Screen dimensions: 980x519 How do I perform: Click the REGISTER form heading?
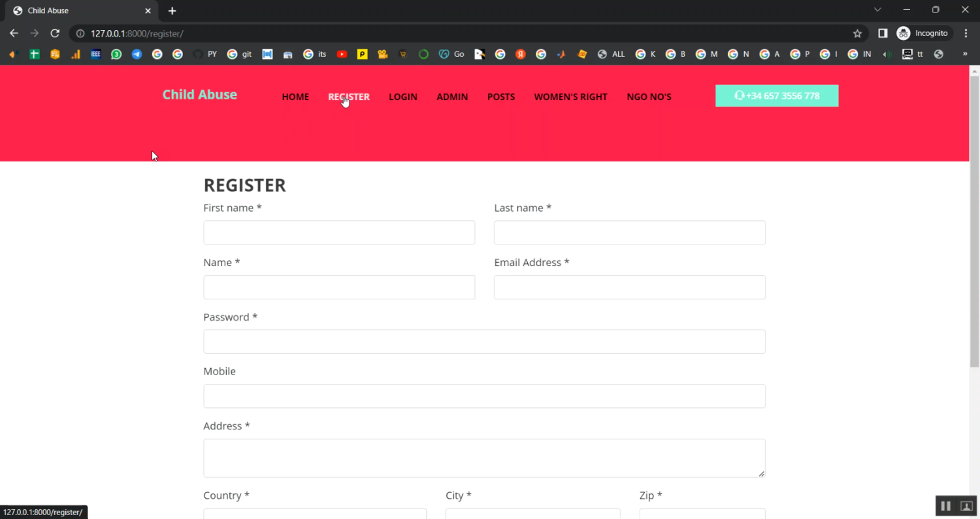coord(245,186)
